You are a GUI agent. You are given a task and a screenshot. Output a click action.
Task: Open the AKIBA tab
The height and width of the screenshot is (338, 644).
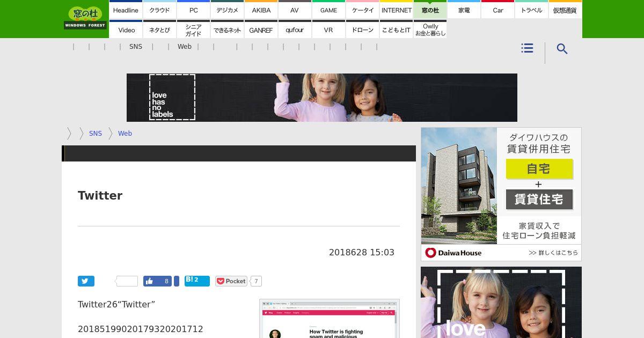(x=261, y=10)
